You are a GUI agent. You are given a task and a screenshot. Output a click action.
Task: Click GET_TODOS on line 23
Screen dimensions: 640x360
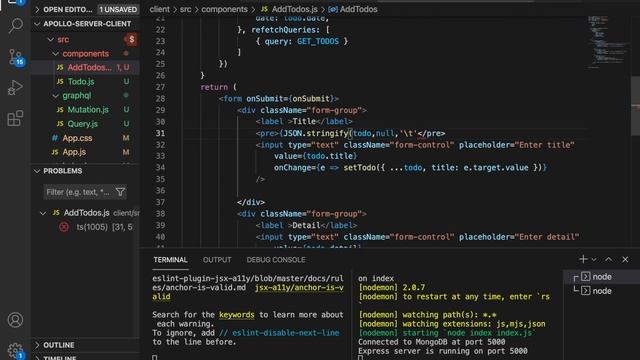[318, 41]
